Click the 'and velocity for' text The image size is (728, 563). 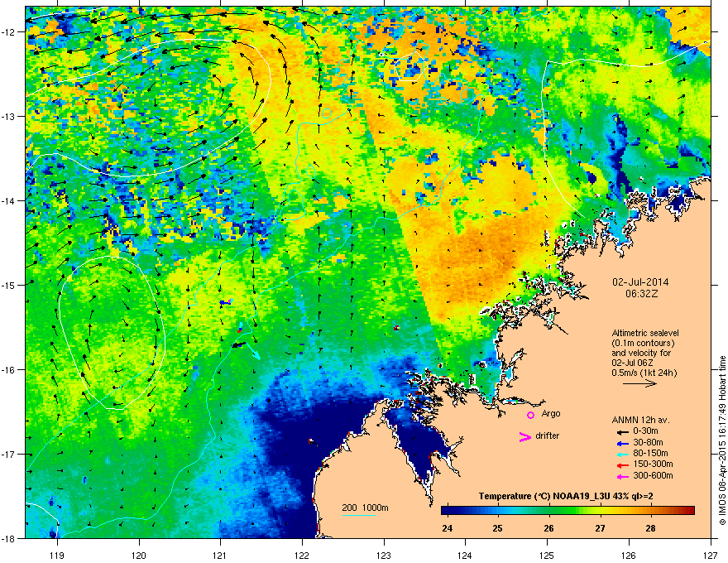(x=641, y=353)
